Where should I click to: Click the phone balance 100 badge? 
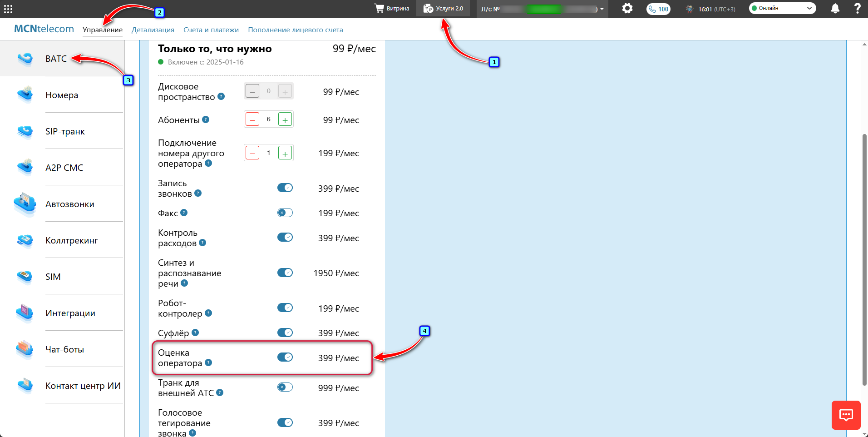(658, 9)
